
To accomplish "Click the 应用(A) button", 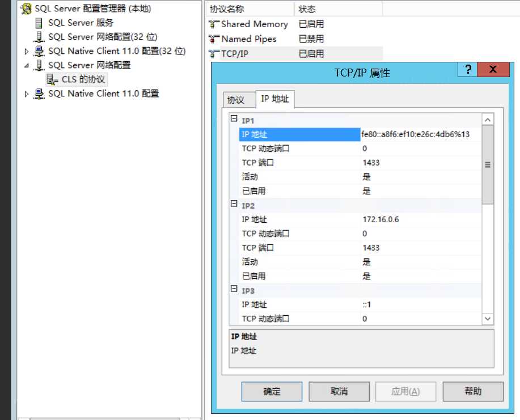I will (x=405, y=392).
